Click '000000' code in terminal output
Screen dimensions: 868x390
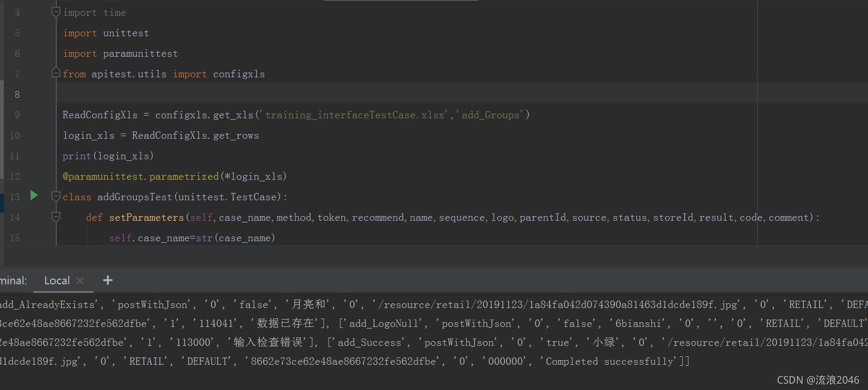click(x=507, y=362)
